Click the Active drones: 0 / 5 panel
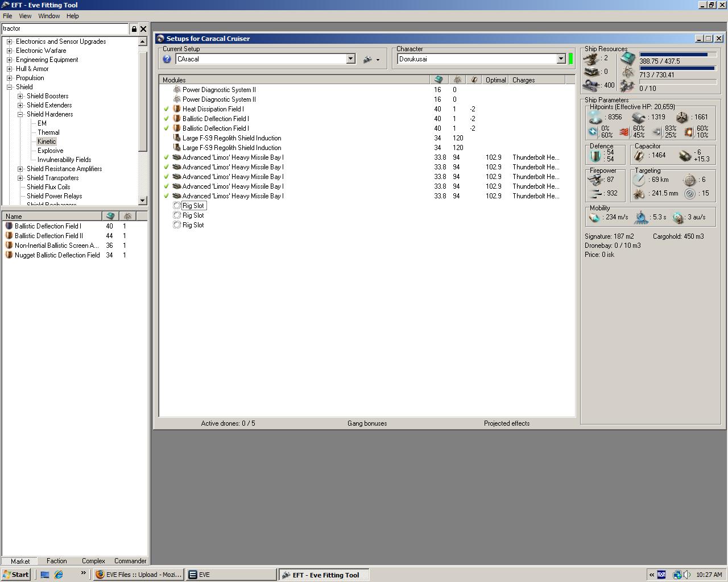 click(228, 423)
